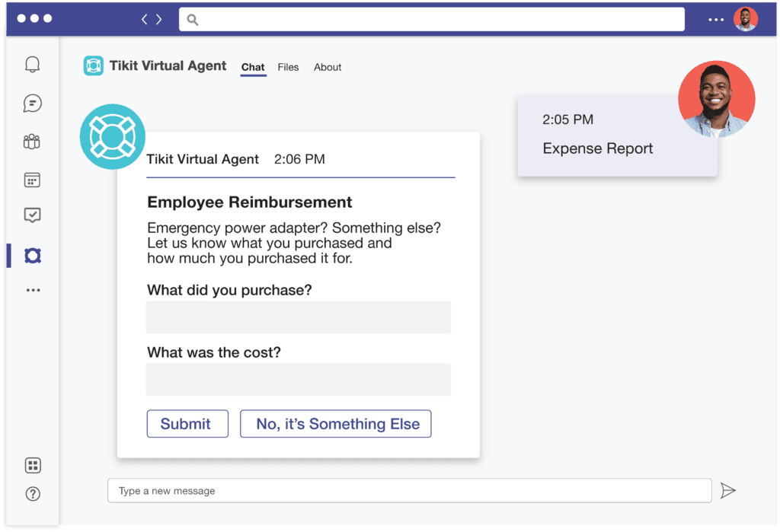This screenshot has width=780, height=532.
Task: Focus the 'What was the cost?' field
Action: 299,380
